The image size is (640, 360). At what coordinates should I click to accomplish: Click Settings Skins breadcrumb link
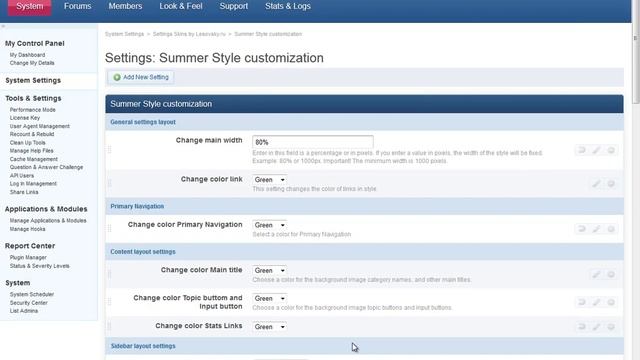click(189, 34)
